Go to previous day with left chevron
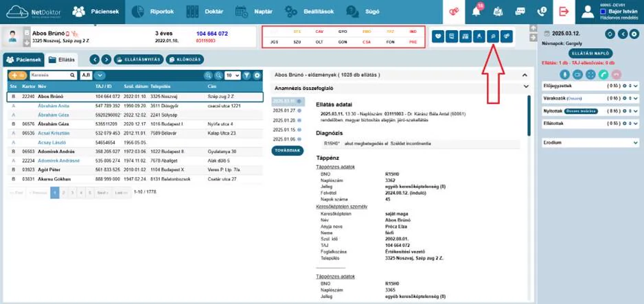644x304 pixels. 623,34
